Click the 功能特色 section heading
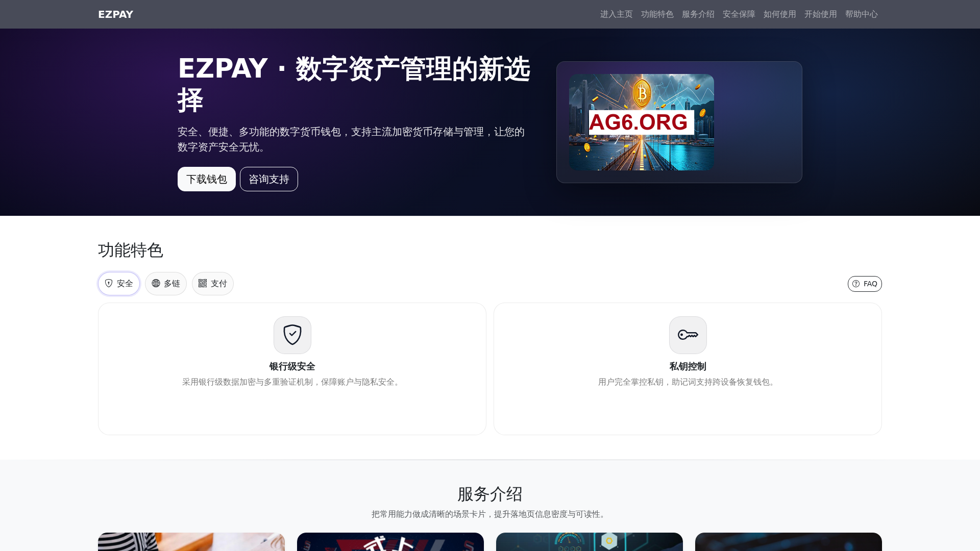Viewport: 980px width, 551px height. 131,250
